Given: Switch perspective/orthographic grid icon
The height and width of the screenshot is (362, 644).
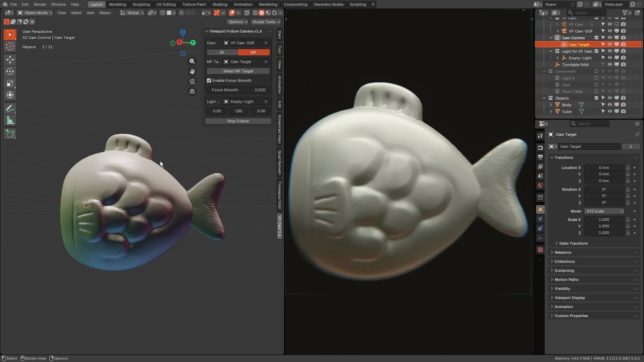Looking at the screenshot, I should point(192,92).
